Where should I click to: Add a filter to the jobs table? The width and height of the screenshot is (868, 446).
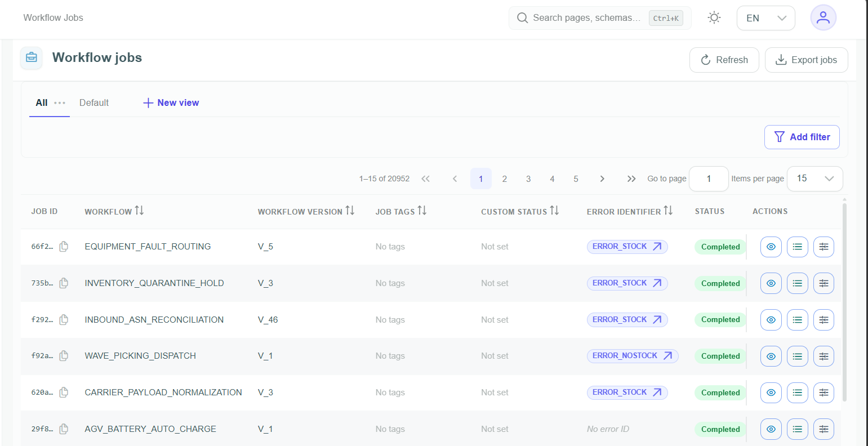click(x=802, y=137)
